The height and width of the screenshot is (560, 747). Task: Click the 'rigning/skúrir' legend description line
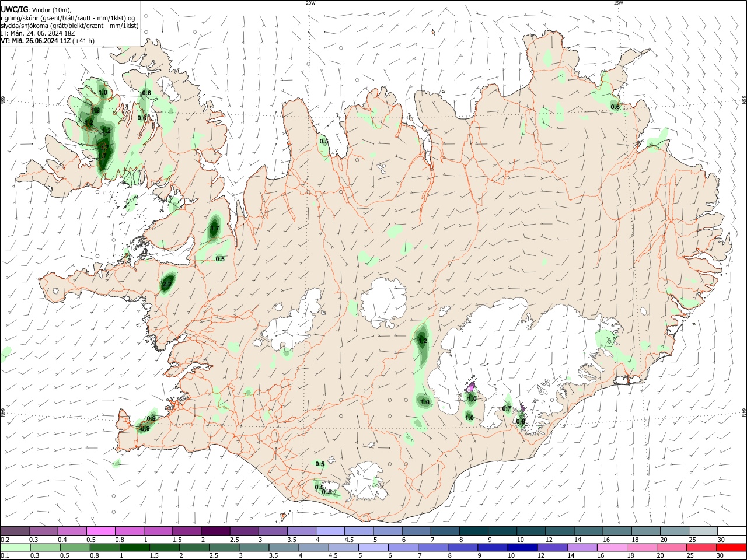point(68,18)
